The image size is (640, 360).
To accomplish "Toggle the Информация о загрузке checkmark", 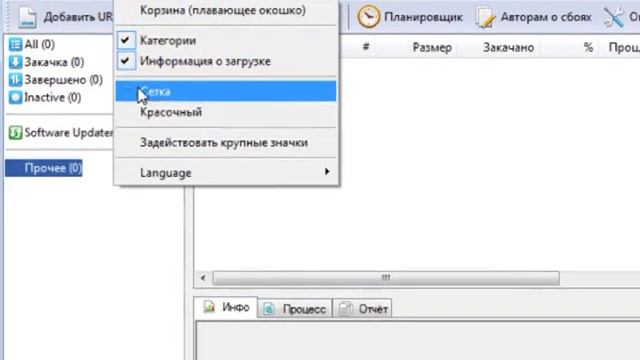I will pyautogui.click(x=126, y=61).
